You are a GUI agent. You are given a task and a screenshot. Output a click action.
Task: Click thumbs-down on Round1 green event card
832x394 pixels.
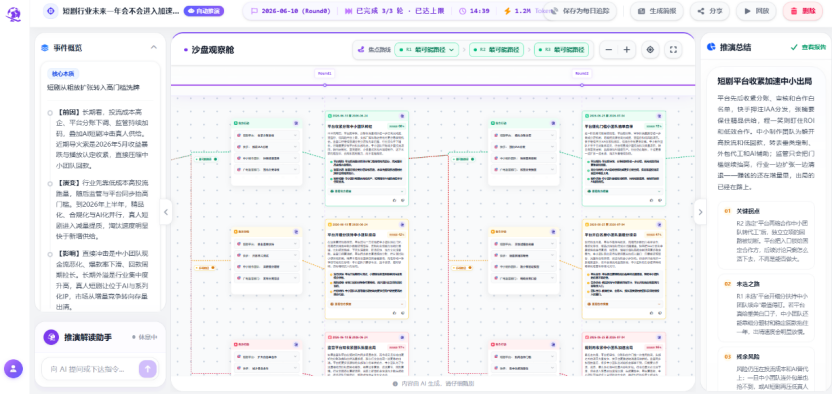click(x=402, y=200)
